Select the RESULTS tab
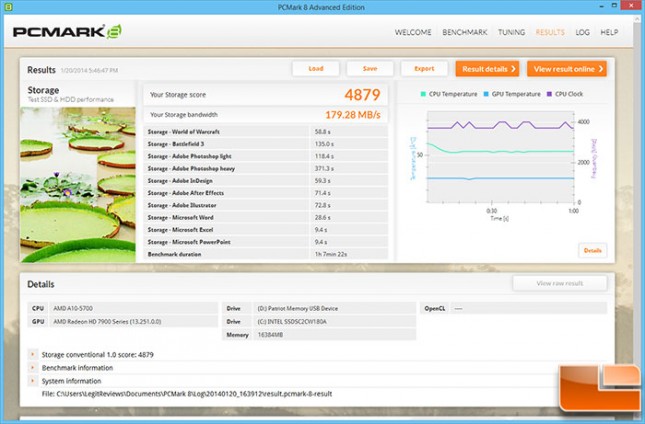This screenshot has width=645, height=424. (x=550, y=32)
